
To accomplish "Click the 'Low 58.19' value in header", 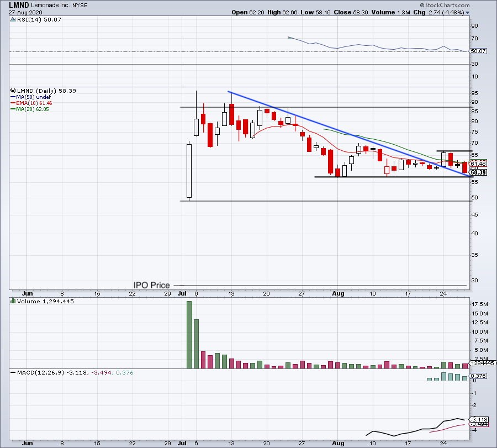I will tap(315, 12).
